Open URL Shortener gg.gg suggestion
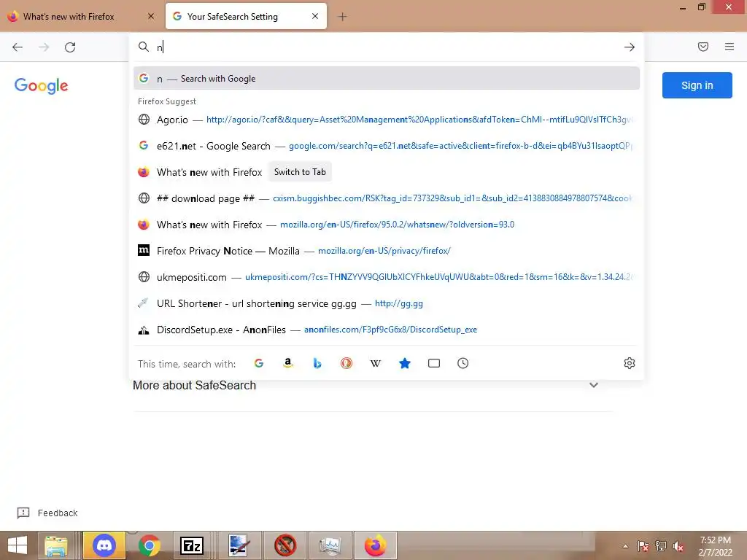The width and height of the screenshot is (747, 560). click(387, 303)
